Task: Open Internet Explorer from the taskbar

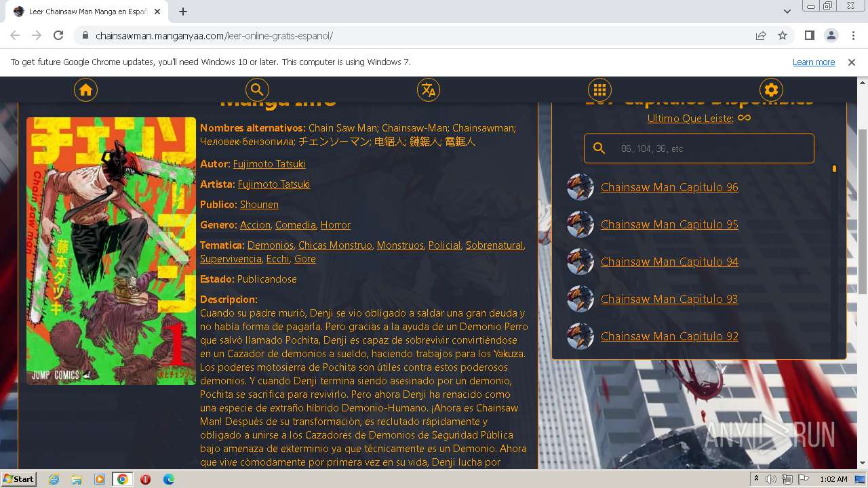Action: 54,479
